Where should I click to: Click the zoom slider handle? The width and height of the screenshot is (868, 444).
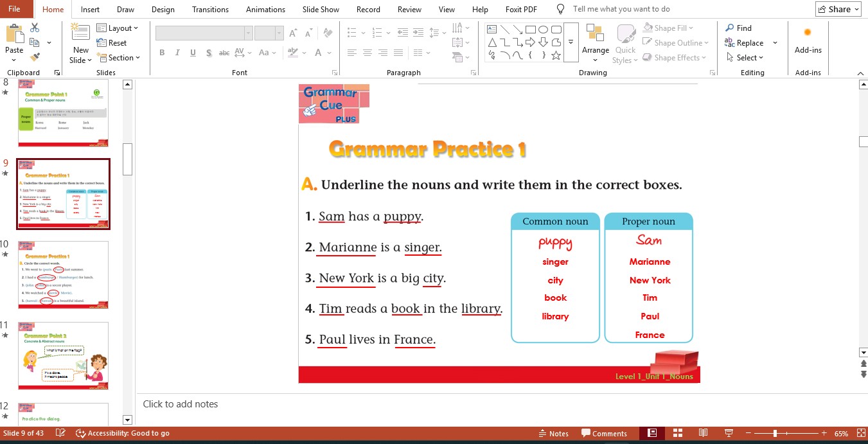[x=775, y=433]
